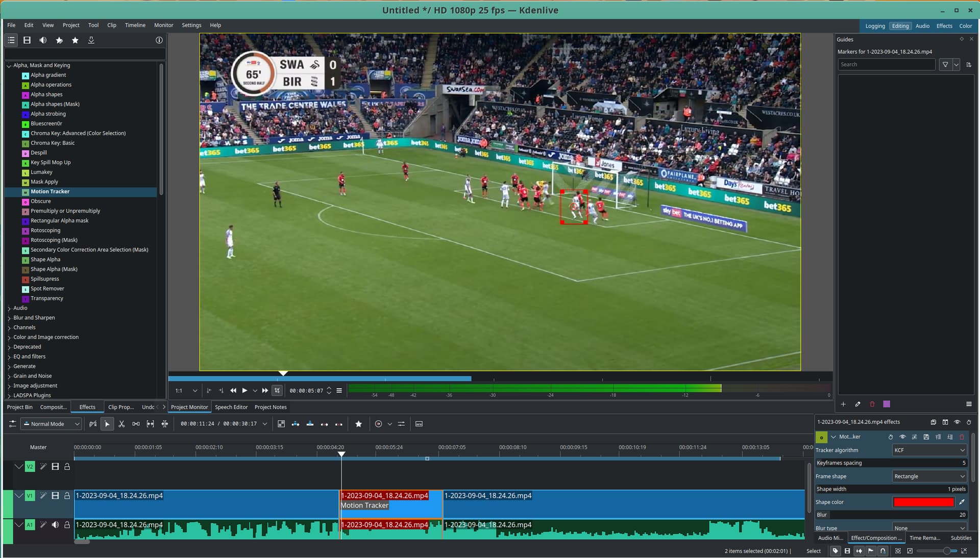
Task: Switch to the Logging workspace layout
Action: pos(875,26)
